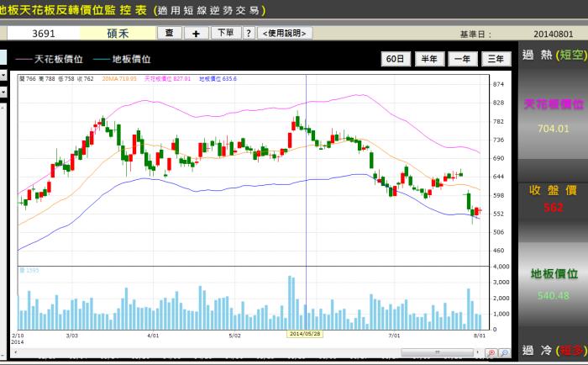Click the 收盤價 label in right panel

[x=553, y=190]
